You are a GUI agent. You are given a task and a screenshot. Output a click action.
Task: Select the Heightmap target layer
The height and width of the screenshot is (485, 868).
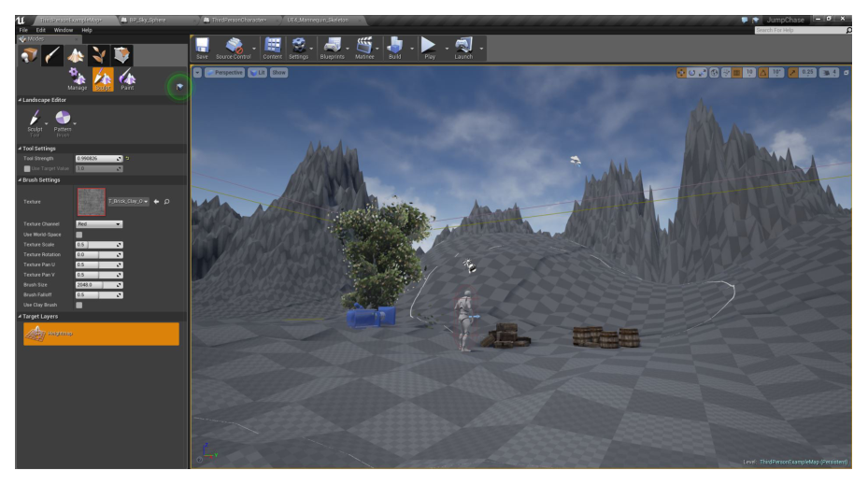pyautogui.click(x=101, y=334)
